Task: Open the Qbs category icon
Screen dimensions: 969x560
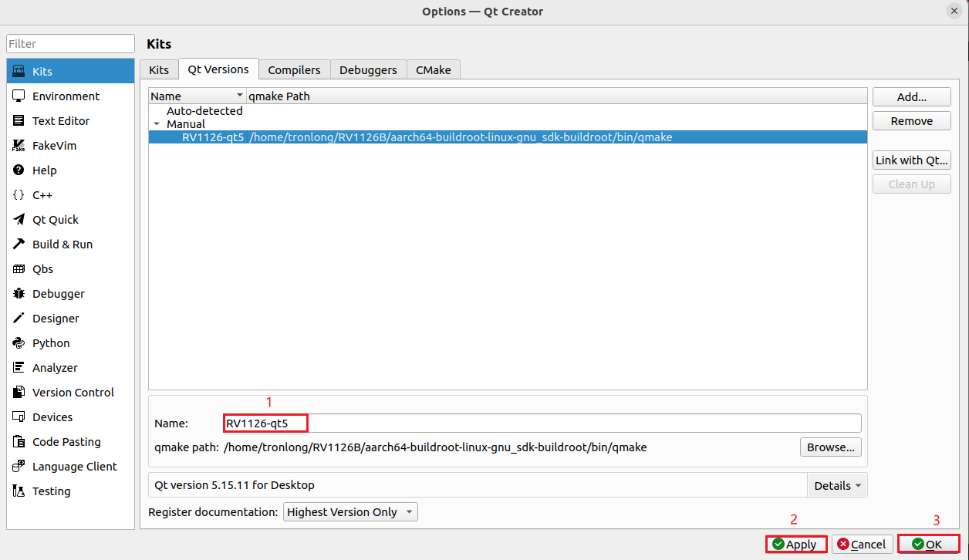Action: [19, 269]
